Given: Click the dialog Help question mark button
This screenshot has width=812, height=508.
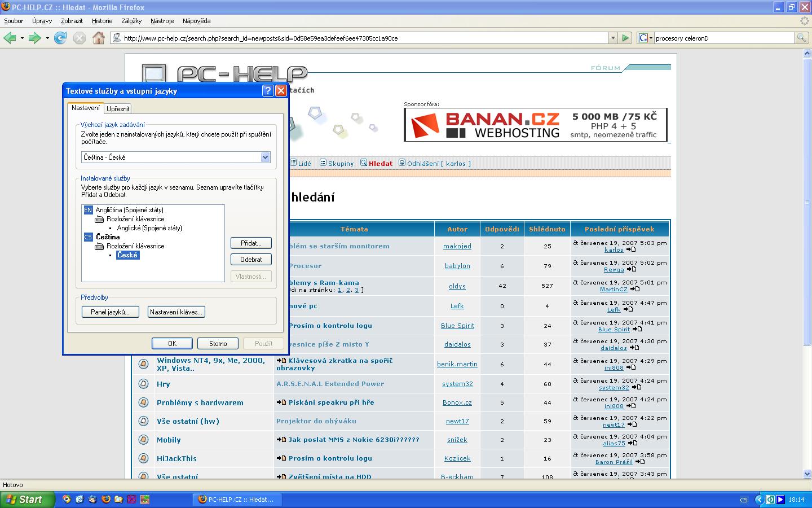Looking at the screenshot, I should pyautogui.click(x=268, y=91).
